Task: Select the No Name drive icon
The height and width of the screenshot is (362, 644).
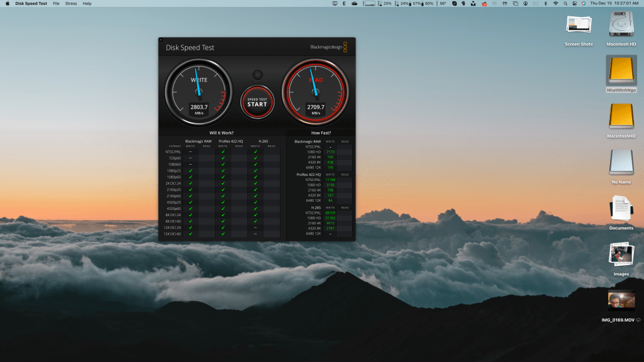Action: pos(621,163)
